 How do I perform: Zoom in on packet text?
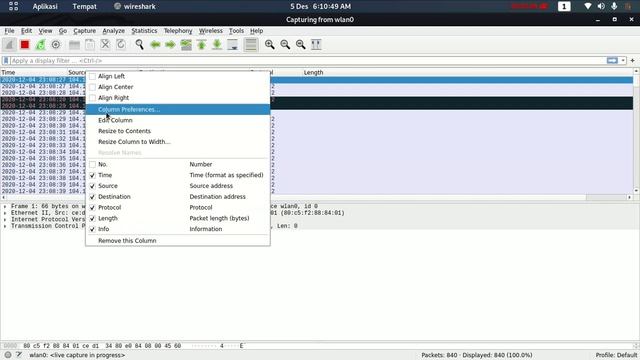coord(269,44)
